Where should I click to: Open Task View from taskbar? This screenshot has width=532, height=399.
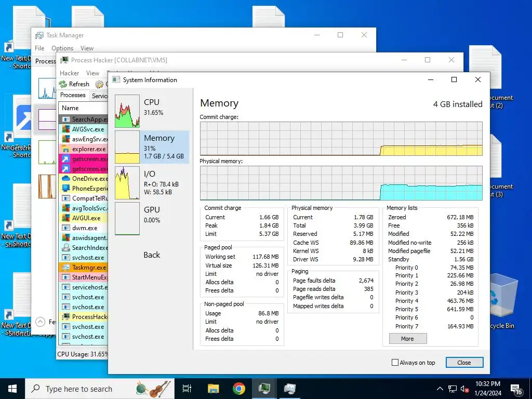point(187,389)
